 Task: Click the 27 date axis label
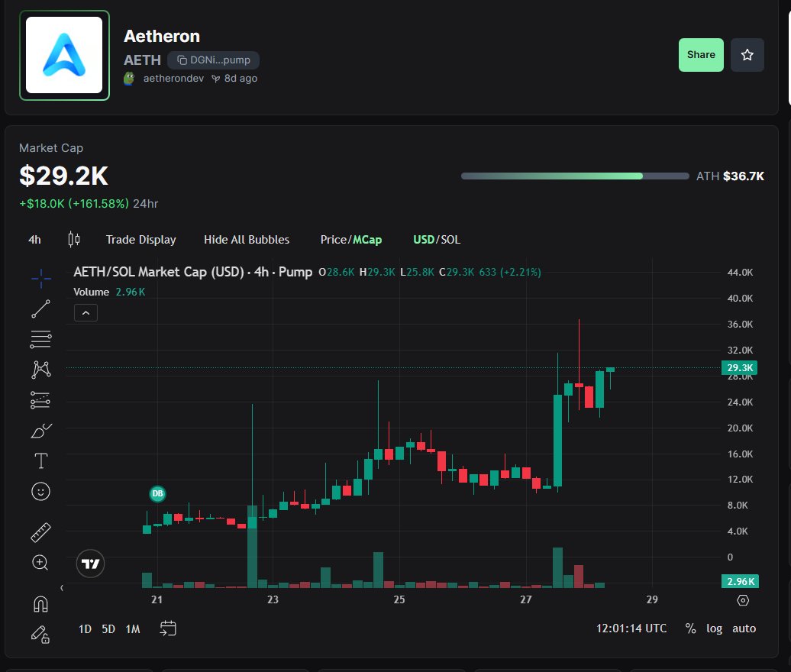click(x=525, y=599)
